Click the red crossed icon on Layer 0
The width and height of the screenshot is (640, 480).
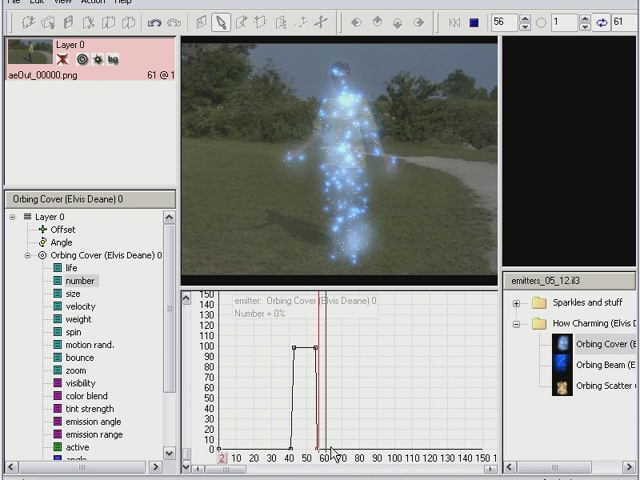[63, 60]
